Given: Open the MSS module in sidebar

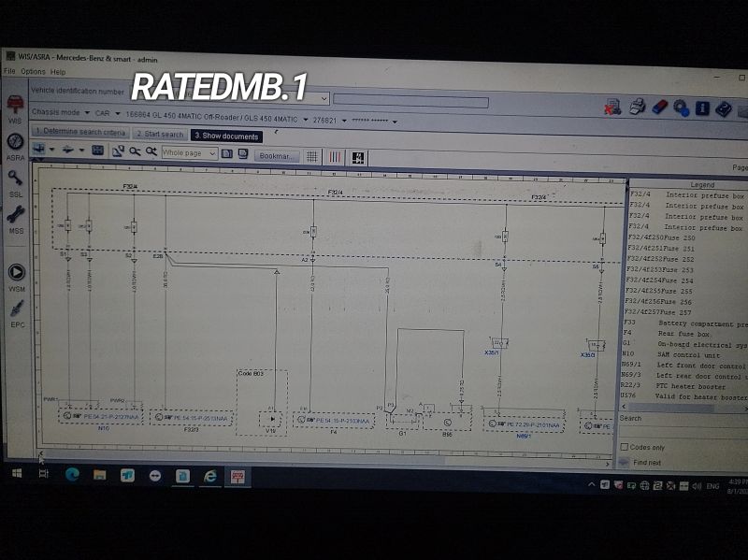Looking at the screenshot, I should (x=16, y=220).
